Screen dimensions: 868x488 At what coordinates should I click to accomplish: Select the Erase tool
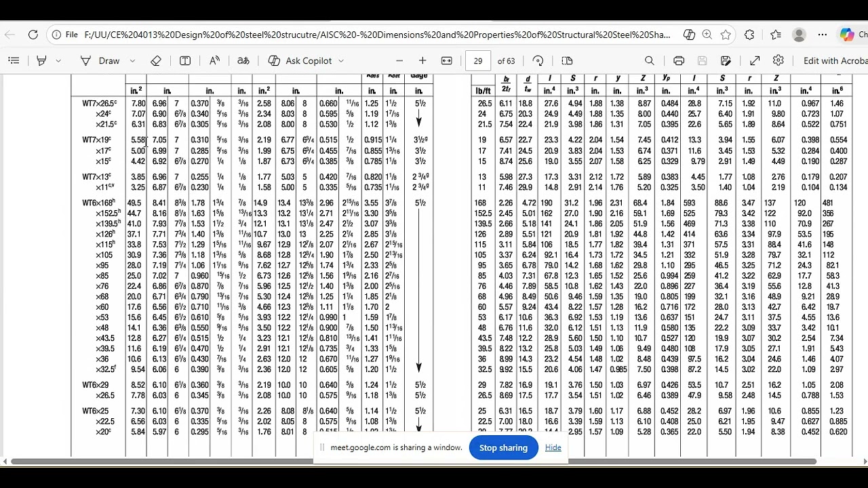coord(156,60)
